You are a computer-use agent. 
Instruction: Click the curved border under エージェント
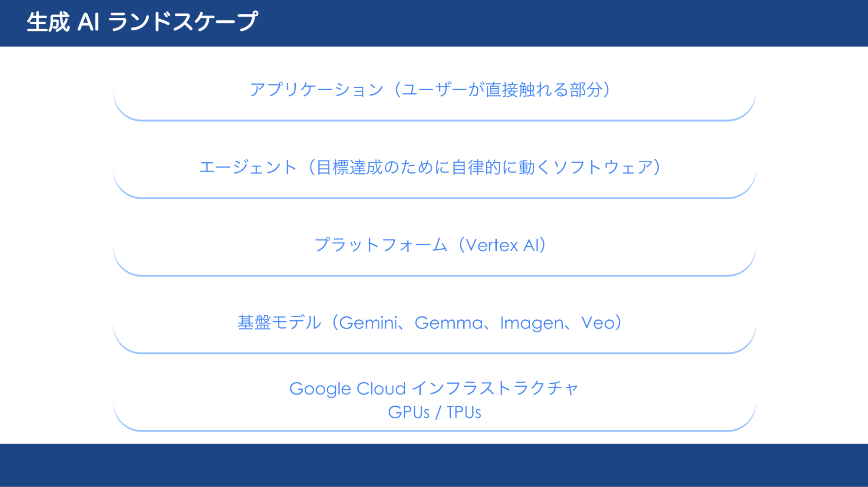coord(434,197)
